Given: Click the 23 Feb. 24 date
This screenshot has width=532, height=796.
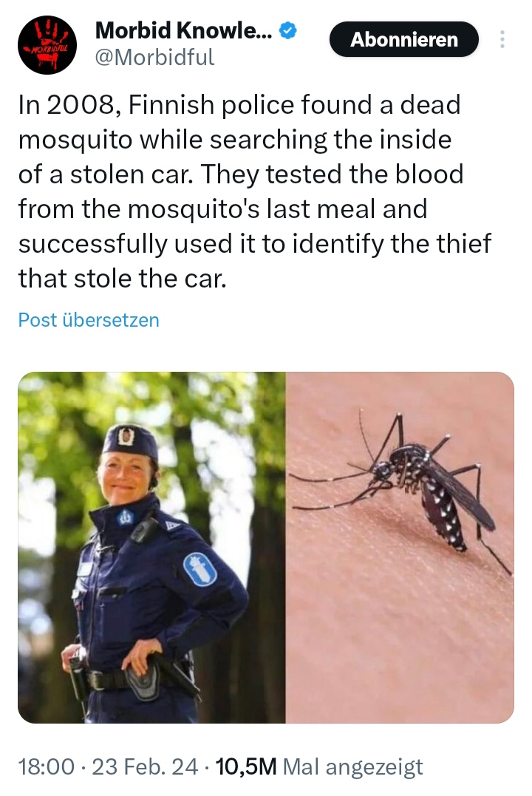Looking at the screenshot, I should (145, 766).
